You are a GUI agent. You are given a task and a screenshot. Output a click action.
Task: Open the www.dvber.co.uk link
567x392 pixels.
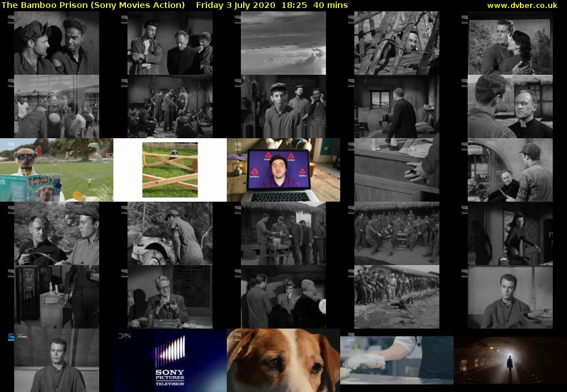tap(522, 6)
